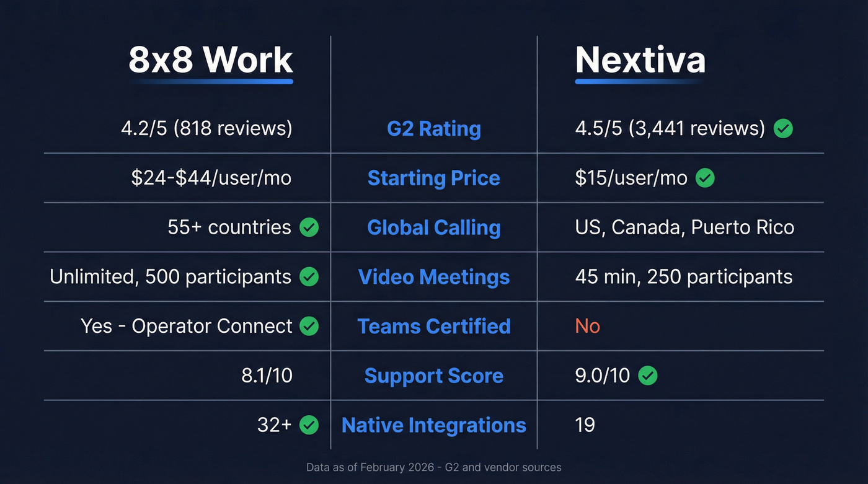Select the 8x8 Work column header

[210, 59]
